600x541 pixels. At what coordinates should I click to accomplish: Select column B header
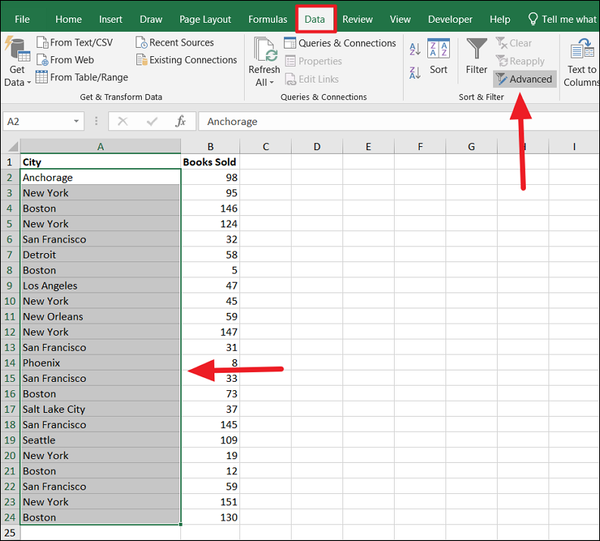[x=210, y=147]
